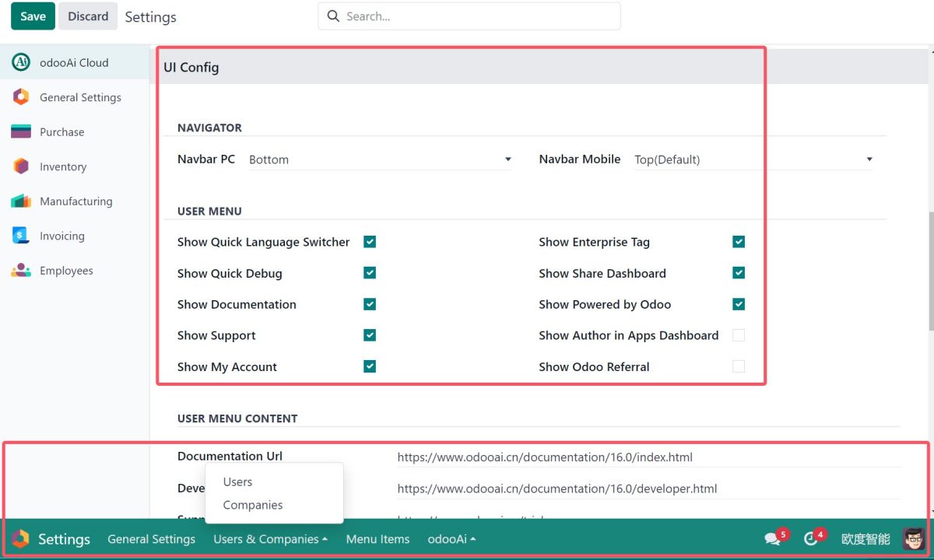Image resolution: width=934 pixels, height=560 pixels.
Task: Expand the odooAi navbar menu
Action: coord(451,539)
